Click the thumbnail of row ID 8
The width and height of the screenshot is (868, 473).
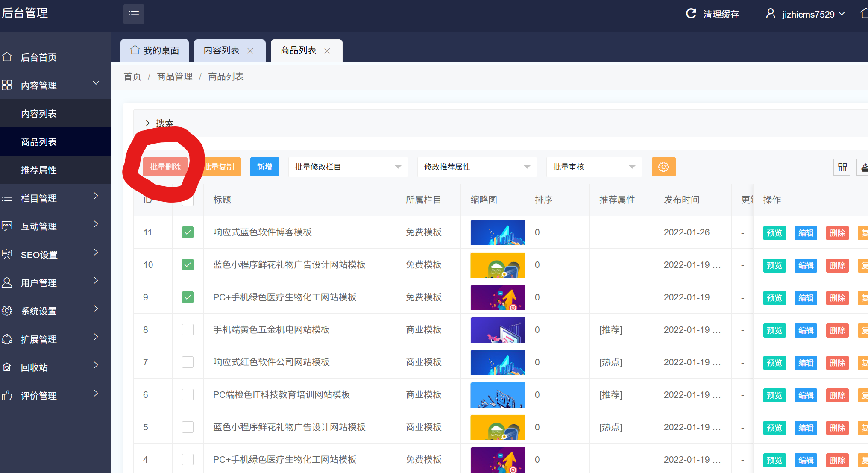pyautogui.click(x=497, y=330)
